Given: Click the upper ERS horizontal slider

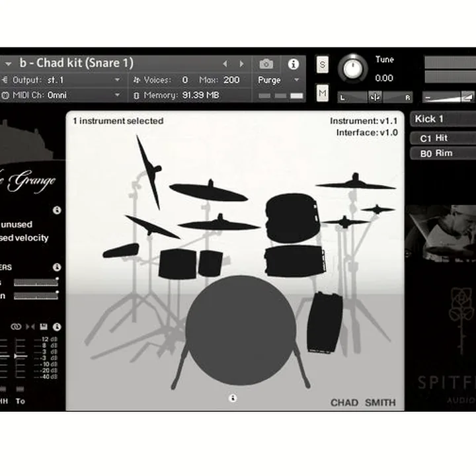Looking at the screenshot, I should (36, 283).
